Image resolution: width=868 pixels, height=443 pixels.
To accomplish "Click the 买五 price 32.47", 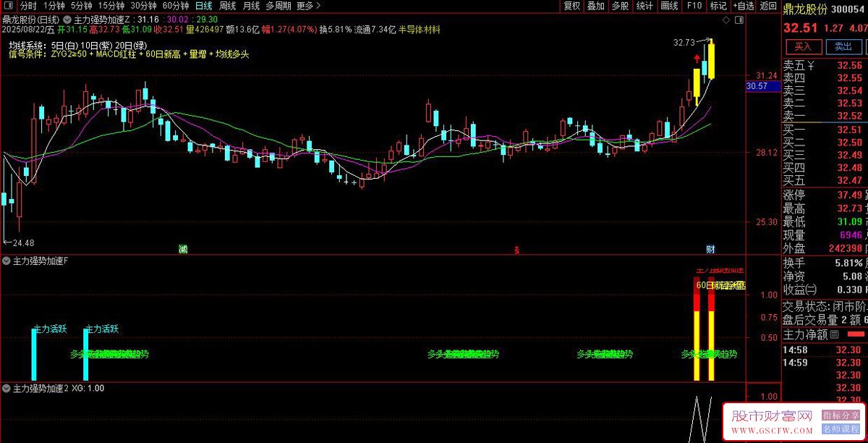I will (850, 180).
